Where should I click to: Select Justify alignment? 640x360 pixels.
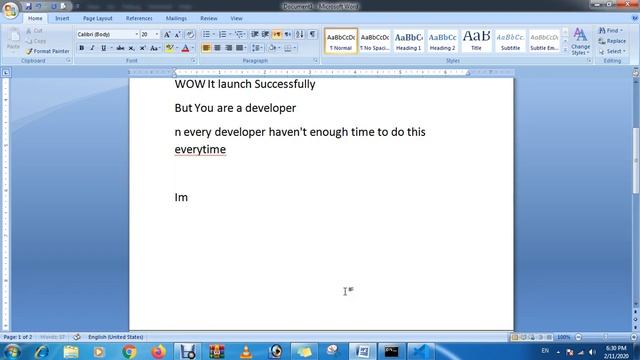tap(240, 48)
